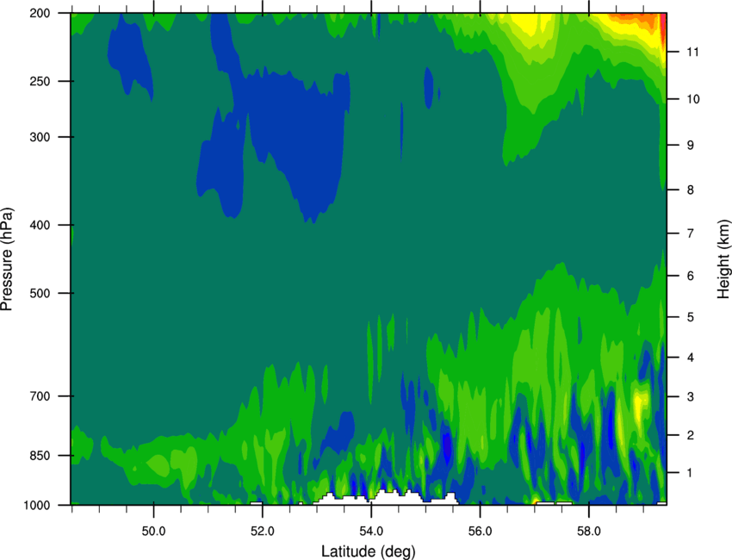The width and height of the screenshot is (732, 560).
Task: Click the 4 km height label
Action: pyautogui.click(x=691, y=358)
